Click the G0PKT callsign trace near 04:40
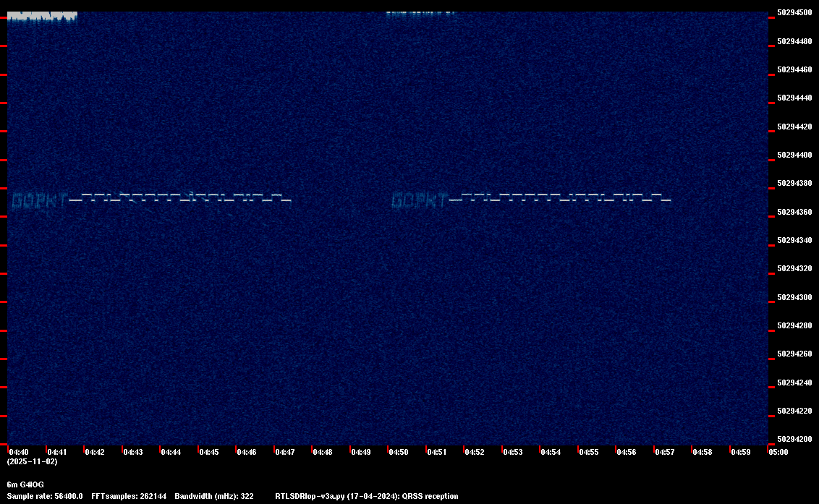The width and height of the screenshot is (819, 504). [40, 200]
